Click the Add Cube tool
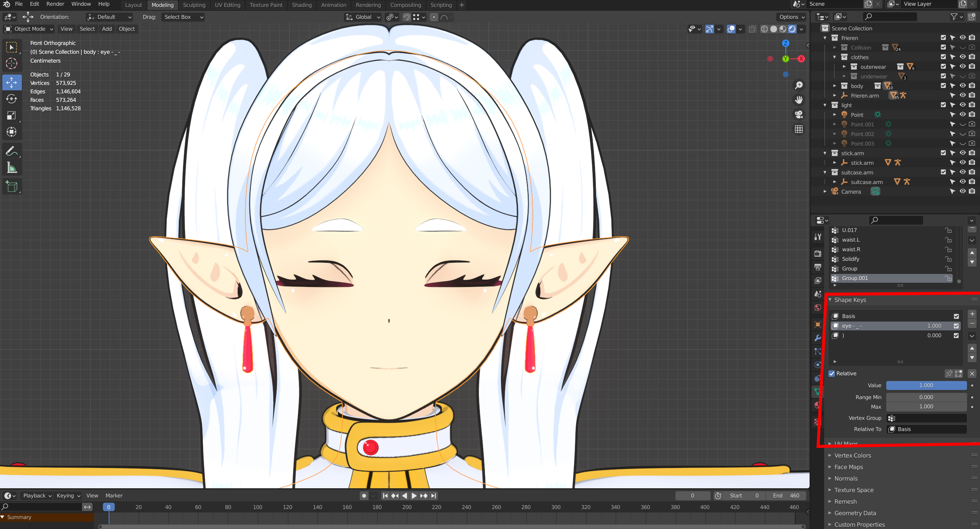 [12, 187]
